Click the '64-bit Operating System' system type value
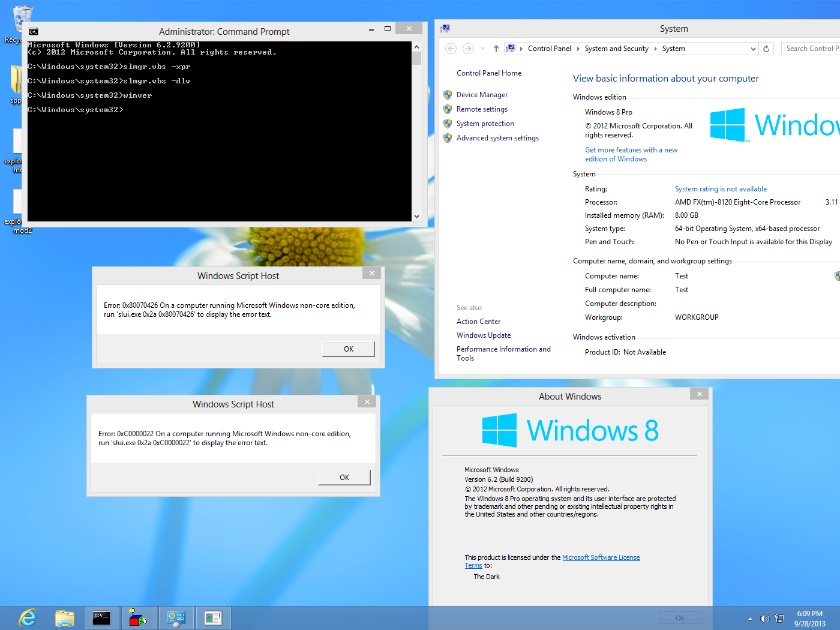 pos(747,229)
